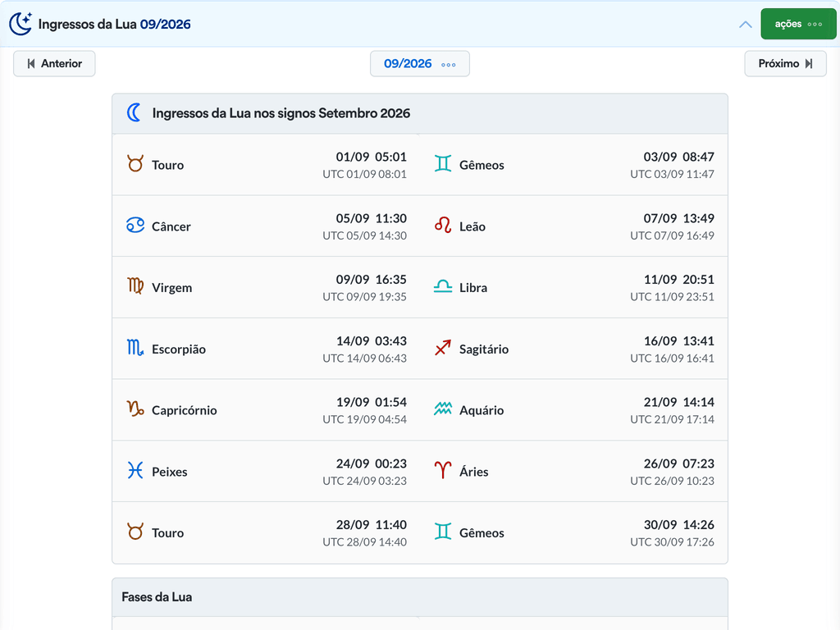Open the 09/2026 month selector
This screenshot has width=840, height=630.
419,64
